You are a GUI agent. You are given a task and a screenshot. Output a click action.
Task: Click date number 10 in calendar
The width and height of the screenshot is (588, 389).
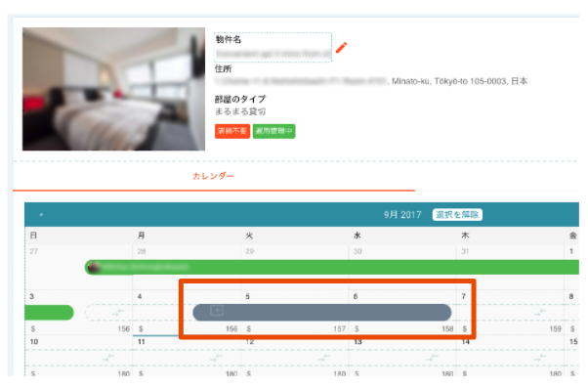tap(34, 342)
